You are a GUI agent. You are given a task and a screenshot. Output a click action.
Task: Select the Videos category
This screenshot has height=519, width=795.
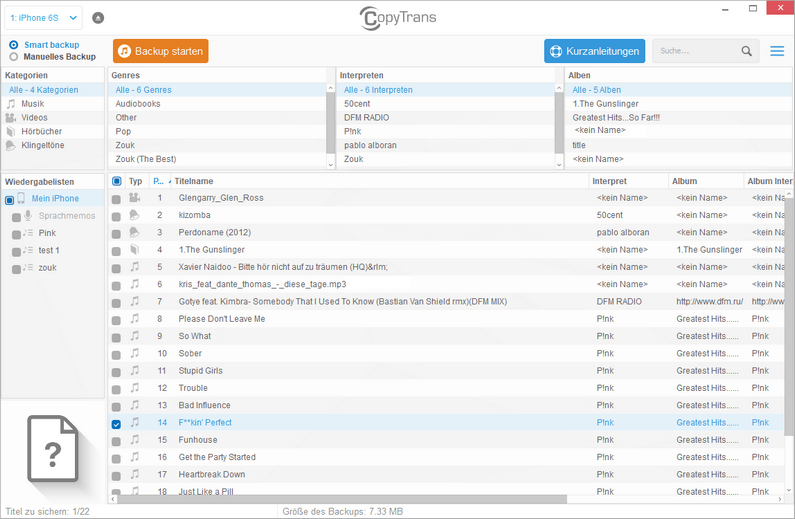[x=53, y=117]
